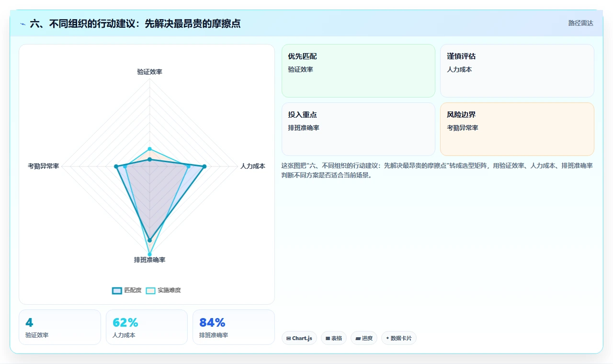
Task: Click the 匹配度 data point on 人力成本 axis
Action: click(x=204, y=166)
